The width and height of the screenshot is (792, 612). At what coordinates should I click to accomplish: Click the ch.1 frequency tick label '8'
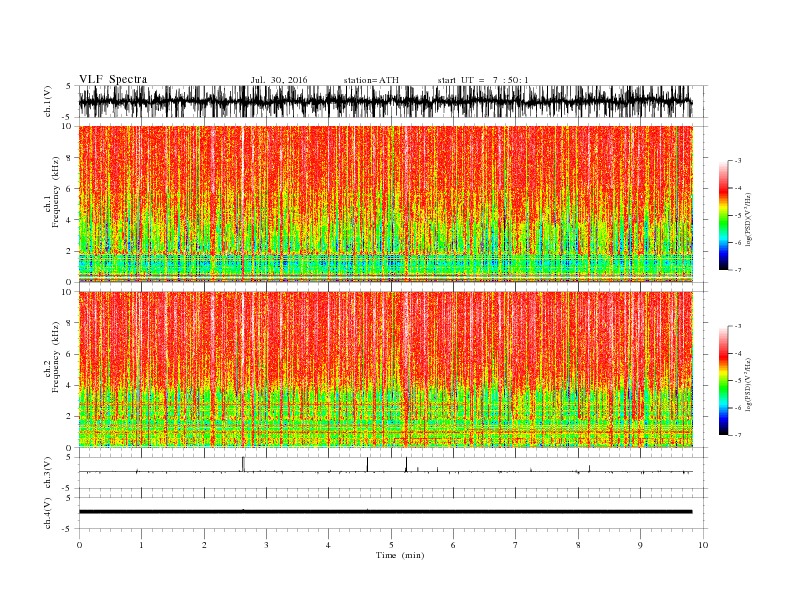[x=69, y=158]
